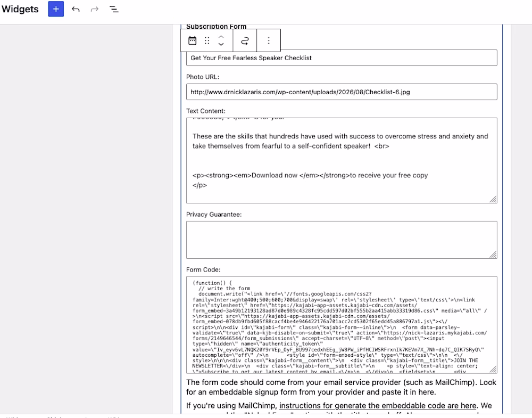Open instructions for generating embeddable code link
The width and height of the screenshot is (532, 418).
378,405
